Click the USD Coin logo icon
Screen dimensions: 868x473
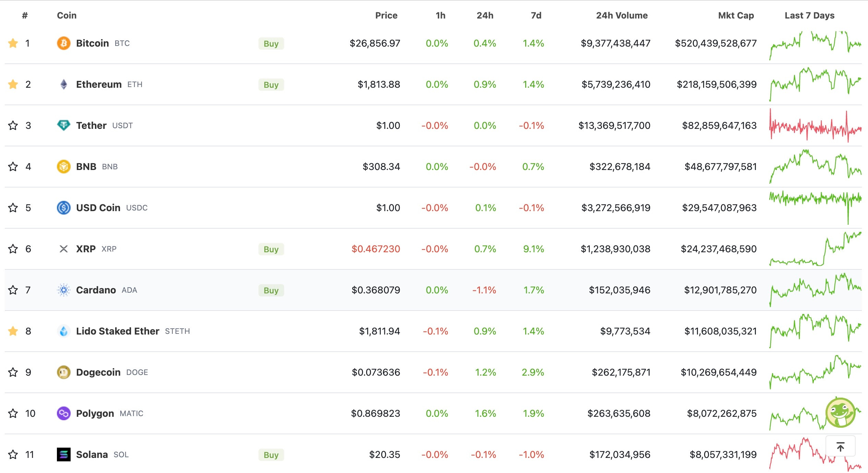pyautogui.click(x=63, y=208)
